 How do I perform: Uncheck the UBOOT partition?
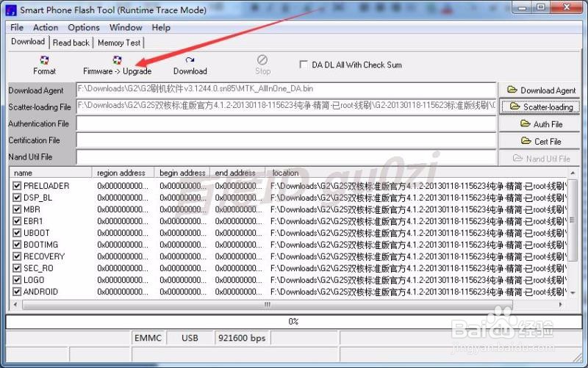coord(17,233)
